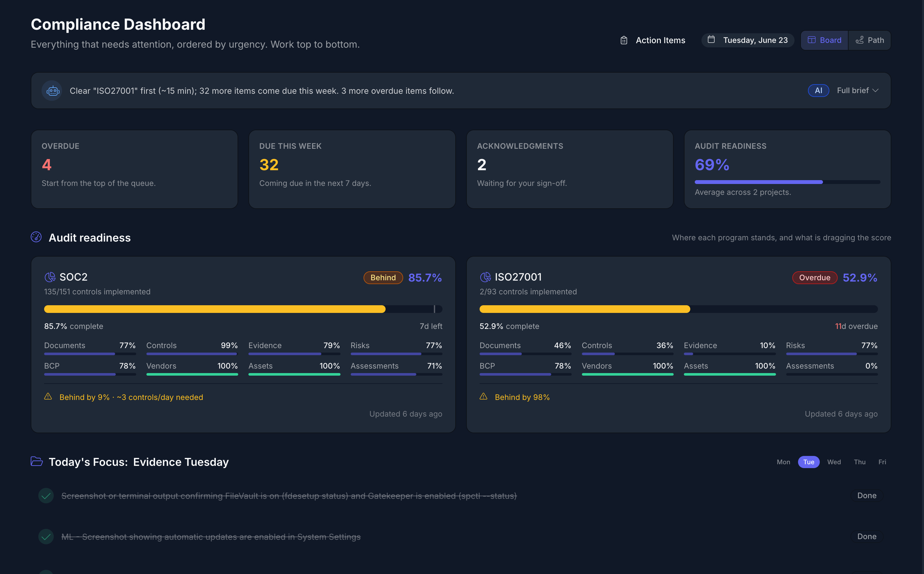
Task: Click the ISO27001 pie chart icon
Action: 485,277
